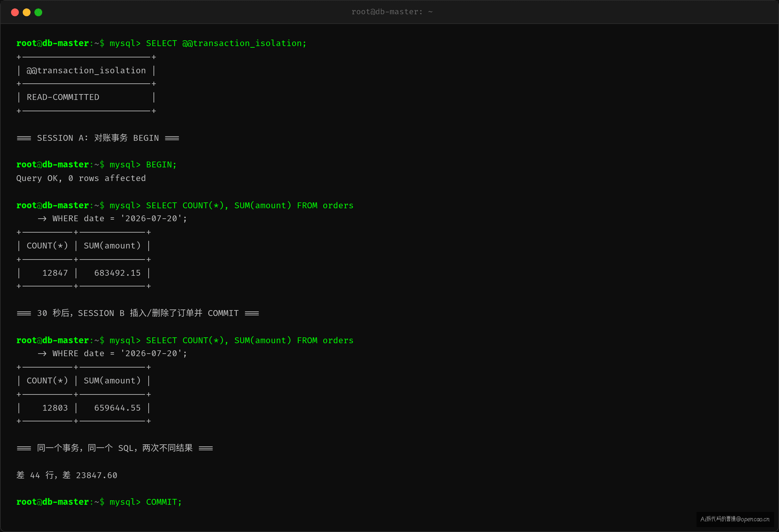Click the first SELECT COUNT(*) command

(x=250, y=205)
